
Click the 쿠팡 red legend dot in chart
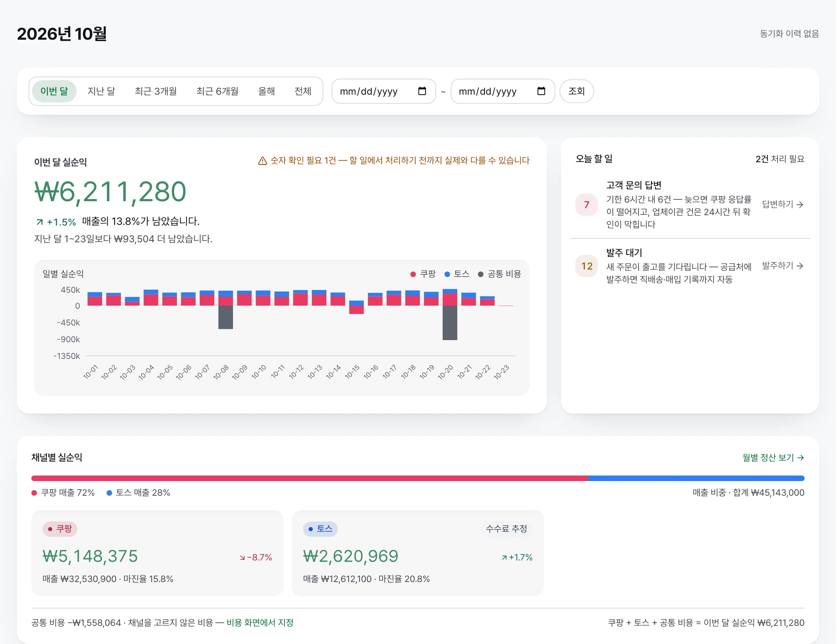(x=413, y=274)
